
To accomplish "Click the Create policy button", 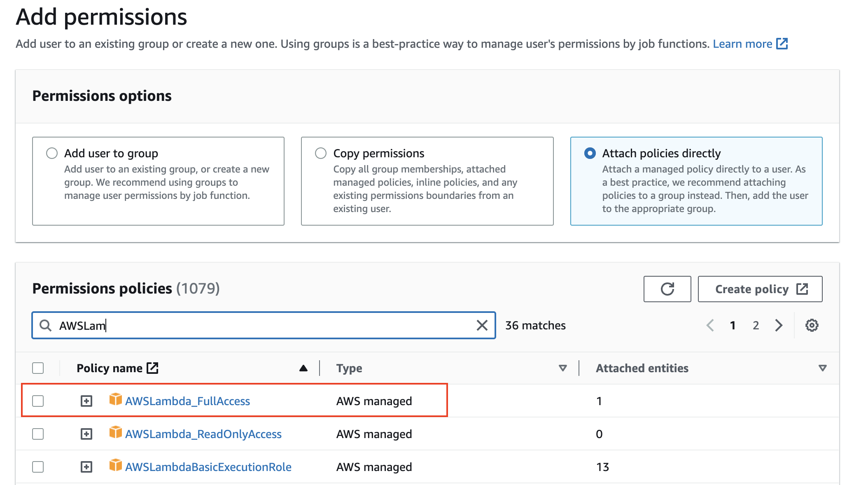I will [x=760, y=289].
